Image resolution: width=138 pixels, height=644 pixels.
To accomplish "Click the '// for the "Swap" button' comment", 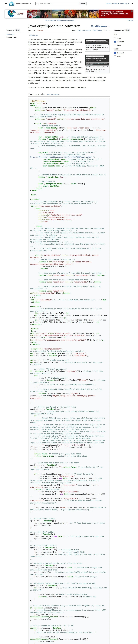I will click(43, 519).
